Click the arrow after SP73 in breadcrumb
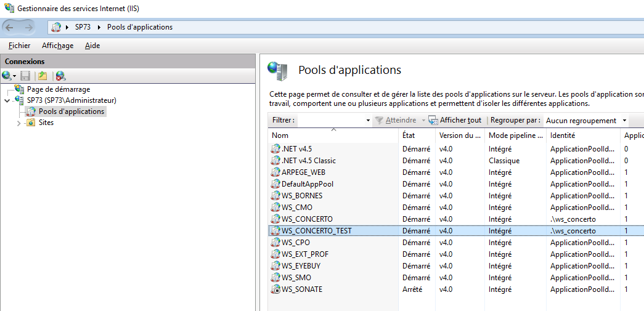This screenshot has width=644, height=311. [99, 28]
